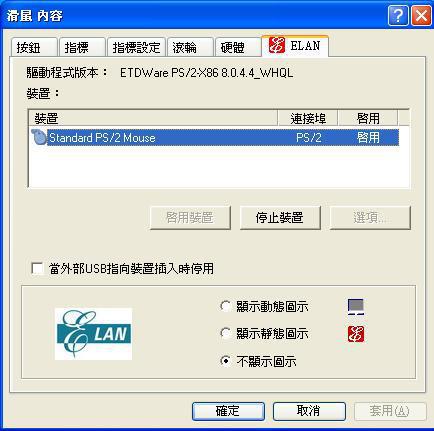Click the red static tray icon preview
Screen dimensions: 434x431
coord(356,334)
